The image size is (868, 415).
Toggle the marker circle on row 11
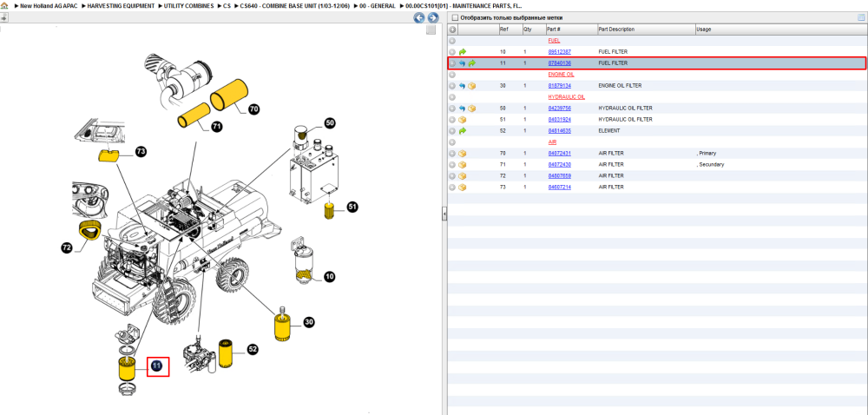pos(452,63)
